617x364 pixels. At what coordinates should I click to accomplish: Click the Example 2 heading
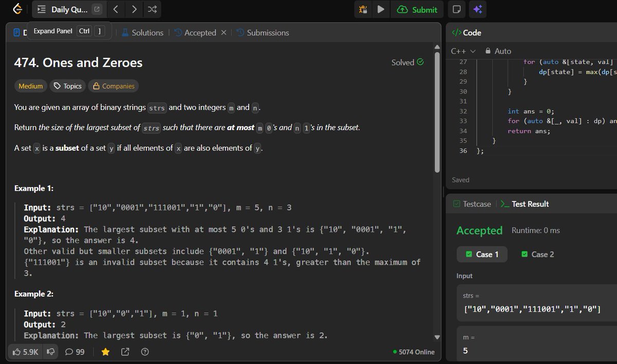(34, 294)
